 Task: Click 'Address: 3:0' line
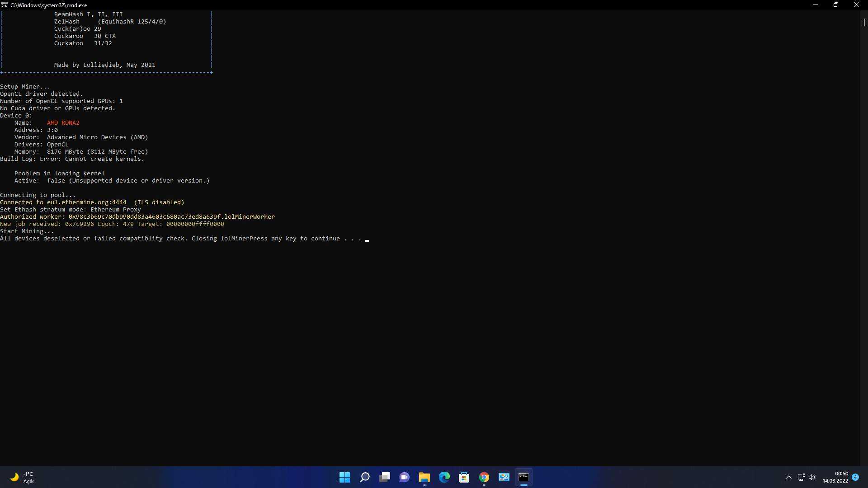(x=36, y=130)
